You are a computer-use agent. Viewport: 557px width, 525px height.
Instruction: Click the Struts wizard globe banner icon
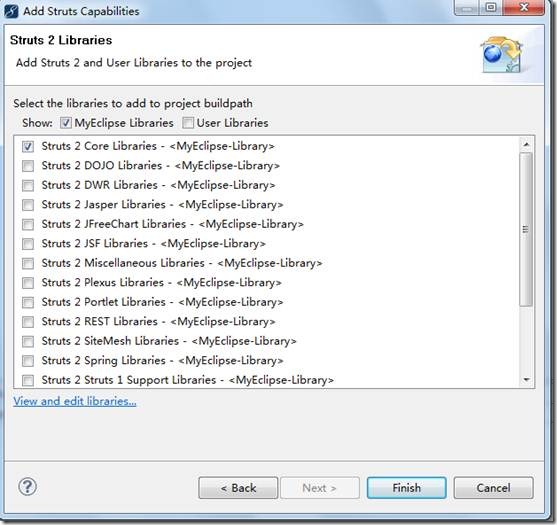(x=502, y=54)
